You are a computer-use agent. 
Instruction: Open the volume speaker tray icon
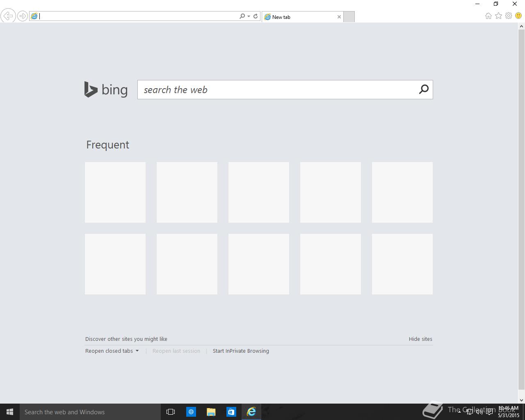click(479, 412)
